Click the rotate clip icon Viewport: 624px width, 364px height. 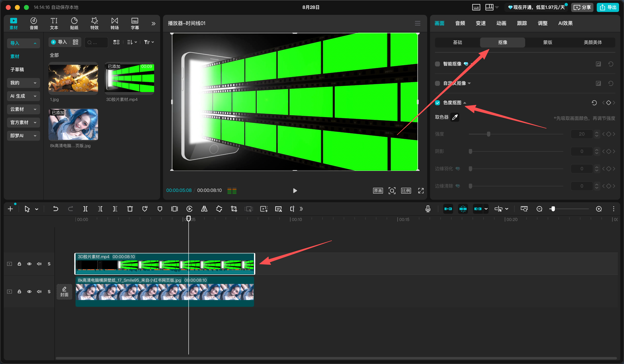[219, 209]
